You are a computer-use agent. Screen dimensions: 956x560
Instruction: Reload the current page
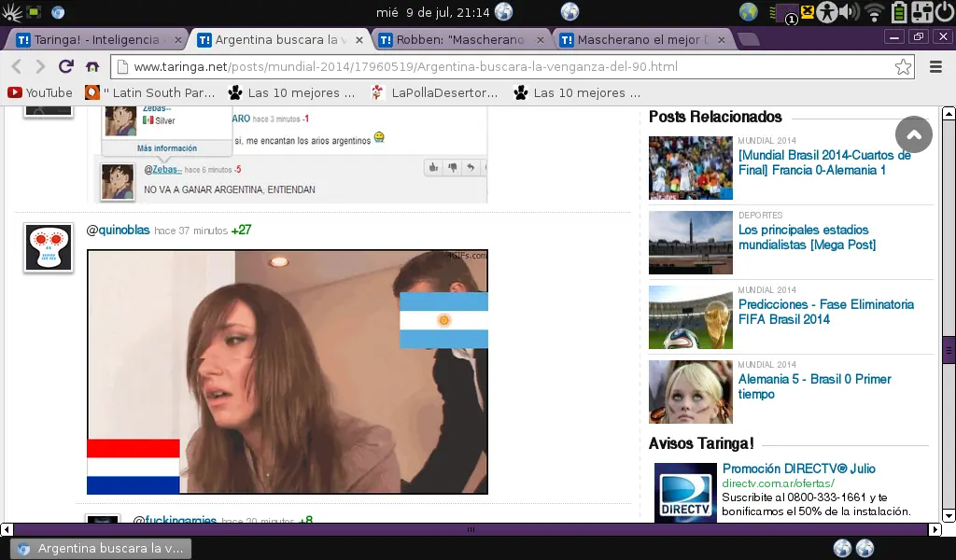pyautogui.click(x=66, y=66)
